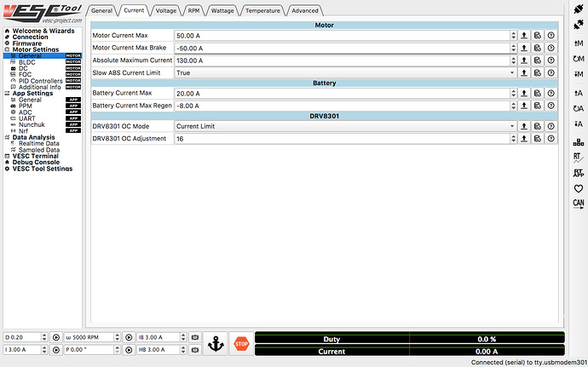Viewport: 588px width, 367px height.
Task: Open VESC Terminal in the sidebar
Action: pyautogui.click(x=34, y=156)
